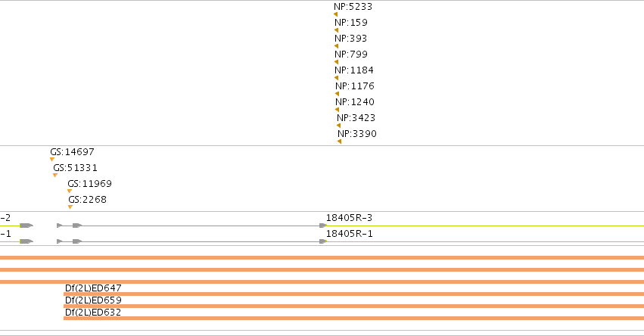
Task: Select the NP:5233 label
Action: [353, 7]
